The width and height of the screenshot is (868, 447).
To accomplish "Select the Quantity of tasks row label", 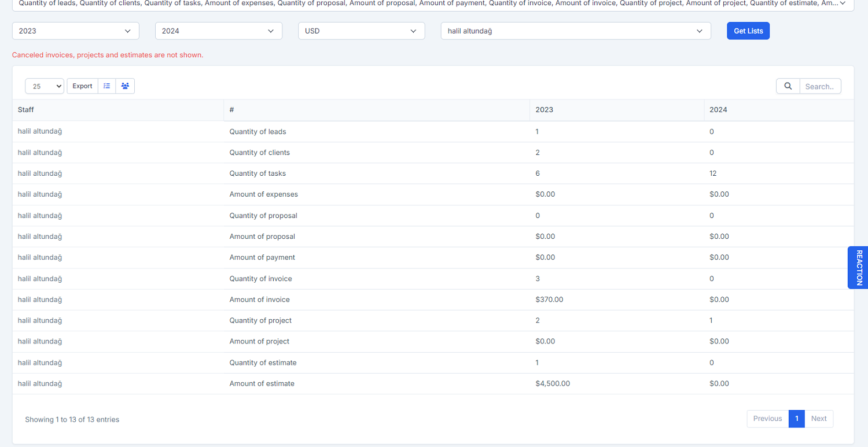I will tap(258, 173).
